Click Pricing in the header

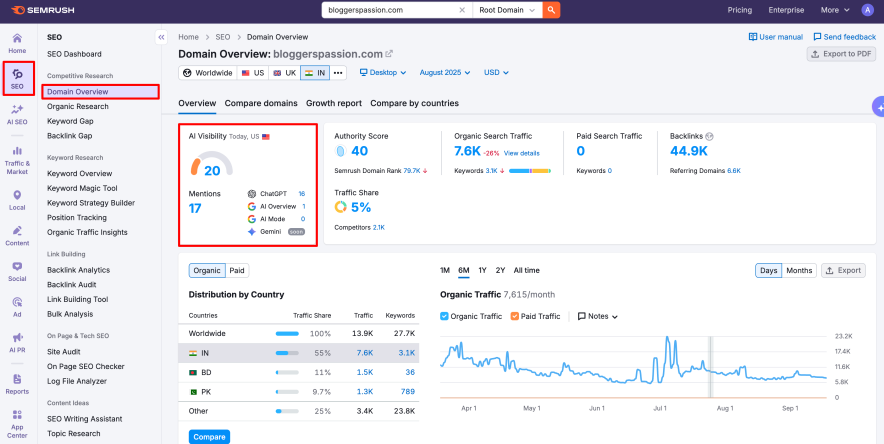[740, 10]
